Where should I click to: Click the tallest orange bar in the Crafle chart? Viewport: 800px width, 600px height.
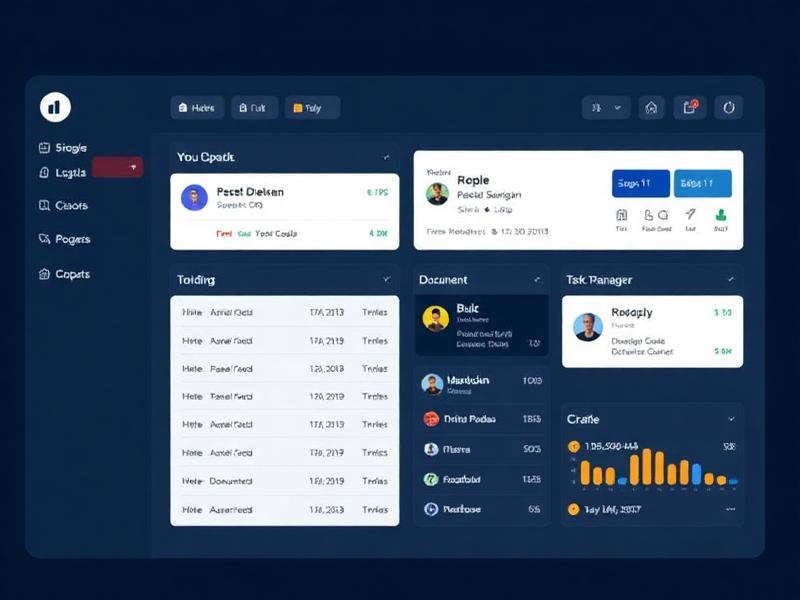[647, 466]
